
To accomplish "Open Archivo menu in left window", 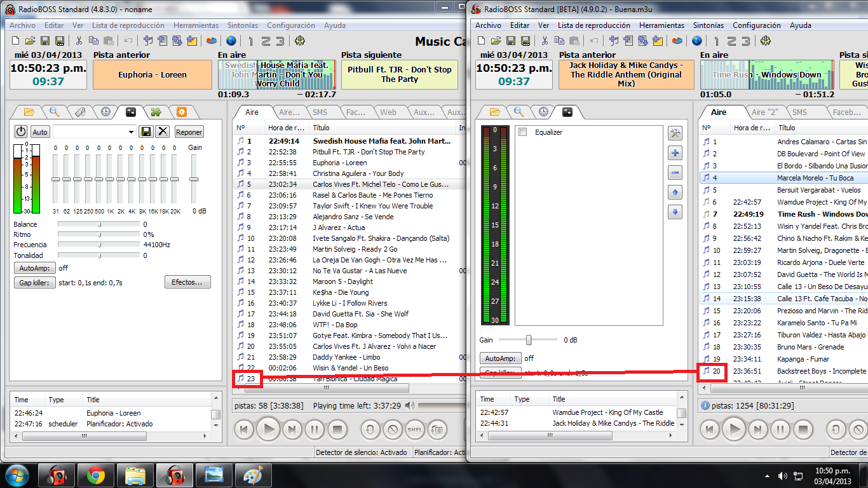I will pyautogui.click(x=22, y=25).
